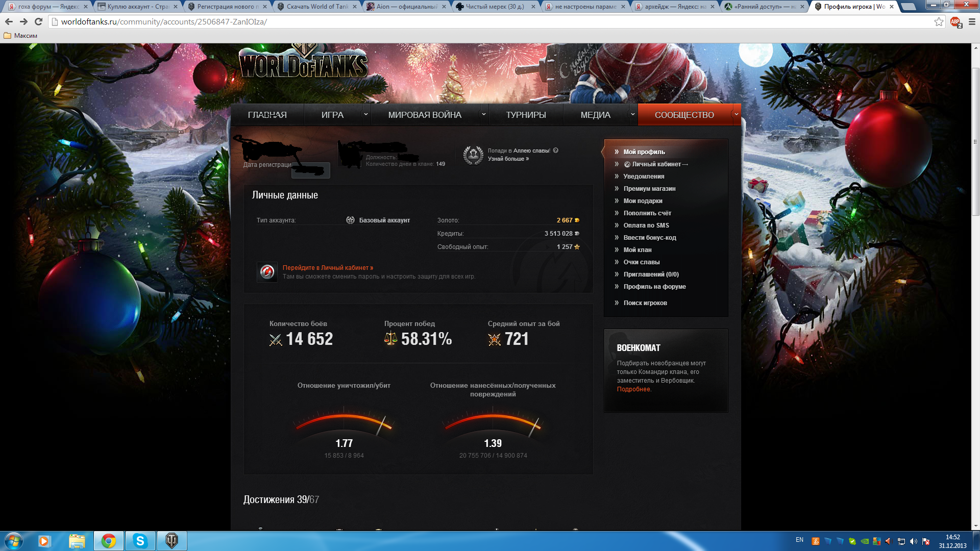Screen dimensions: 980x551
Task: Open the Премиум магазин link
Action: pos(649,189)
